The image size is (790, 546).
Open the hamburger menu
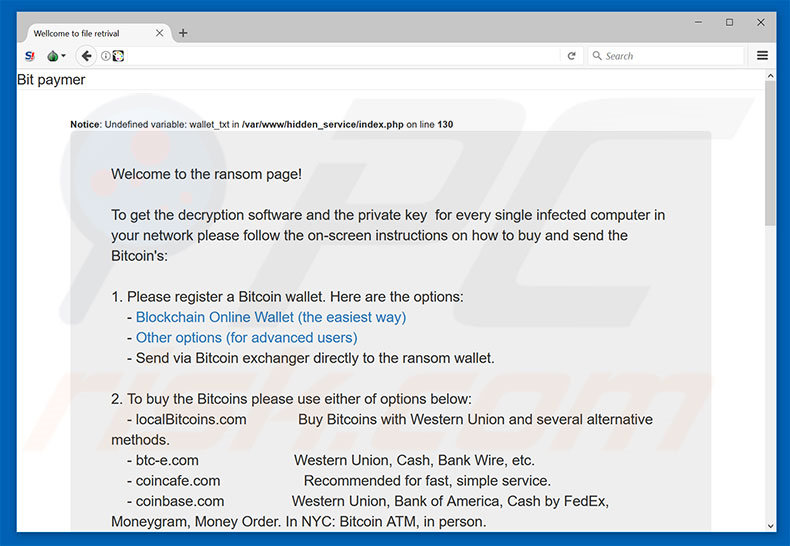pyautogui.click(x=762, y=55)
